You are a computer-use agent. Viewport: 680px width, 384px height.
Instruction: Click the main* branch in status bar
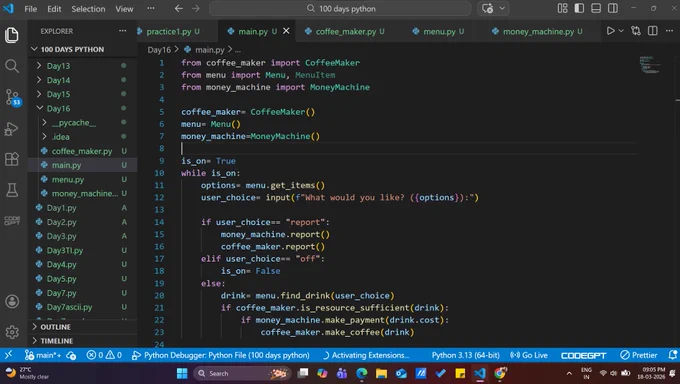click(42, 355)
